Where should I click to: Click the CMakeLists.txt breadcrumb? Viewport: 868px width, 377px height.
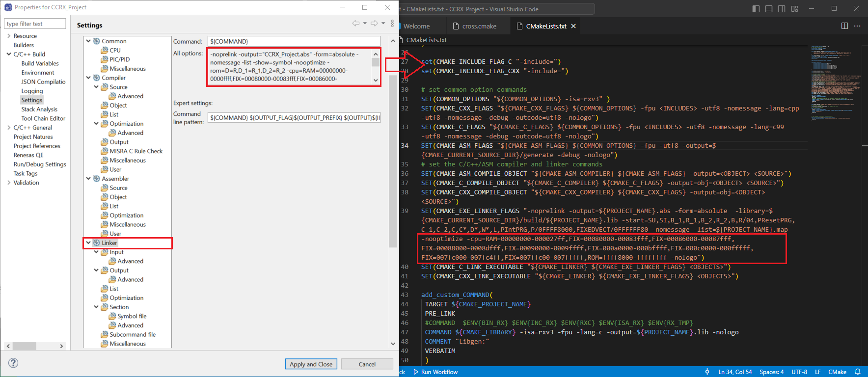pyautogui.click(x=427, y=40)
